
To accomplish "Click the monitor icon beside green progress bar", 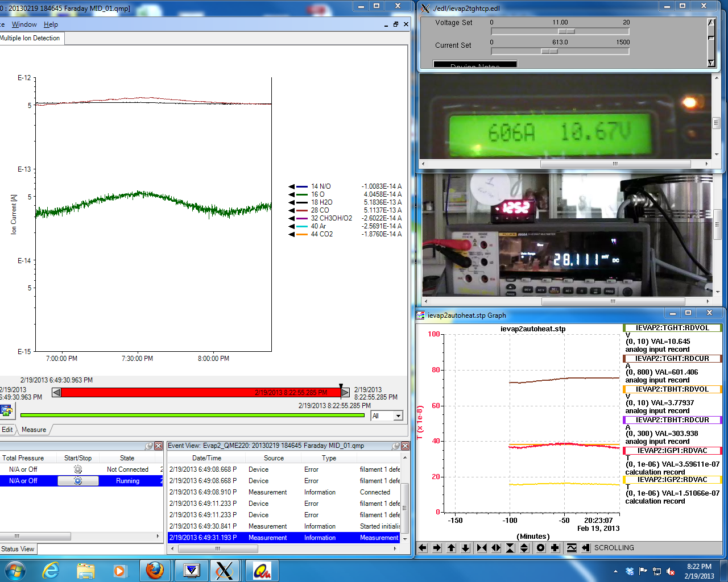I will 6,410.
